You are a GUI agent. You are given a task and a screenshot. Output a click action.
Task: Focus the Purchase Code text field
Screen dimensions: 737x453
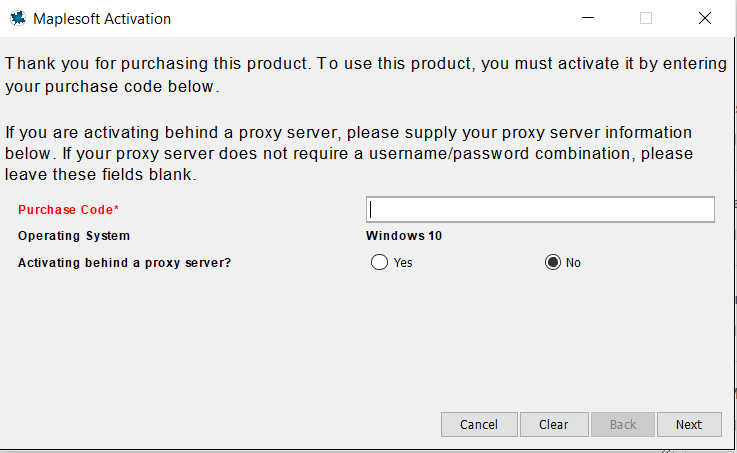(540, 209)
